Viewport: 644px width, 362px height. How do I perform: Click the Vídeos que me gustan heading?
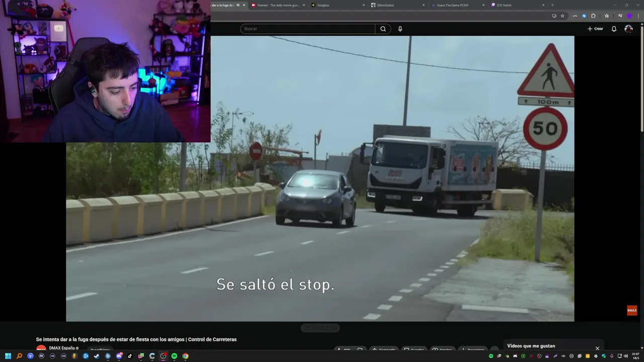pos(531,346)
